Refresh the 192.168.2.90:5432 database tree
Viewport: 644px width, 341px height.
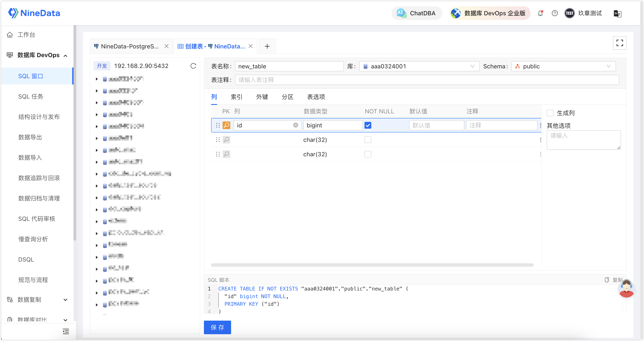pyautogui.click(x=193, y=66)
